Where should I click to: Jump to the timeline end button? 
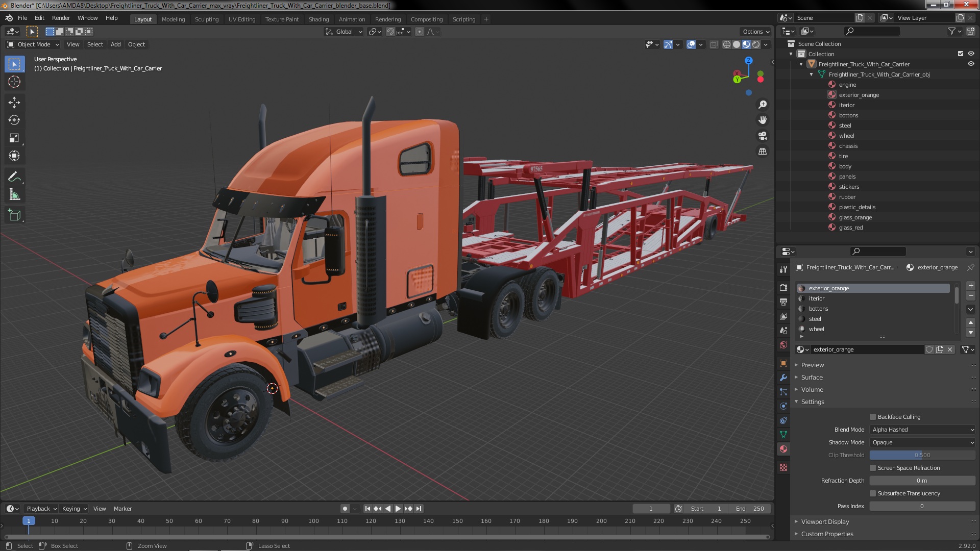point(419,509)
